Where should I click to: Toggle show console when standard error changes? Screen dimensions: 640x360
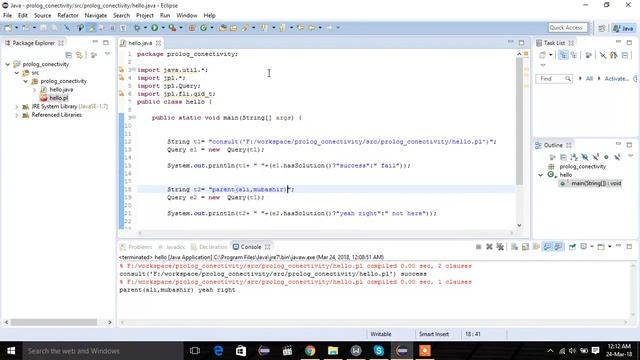point(558,247)
